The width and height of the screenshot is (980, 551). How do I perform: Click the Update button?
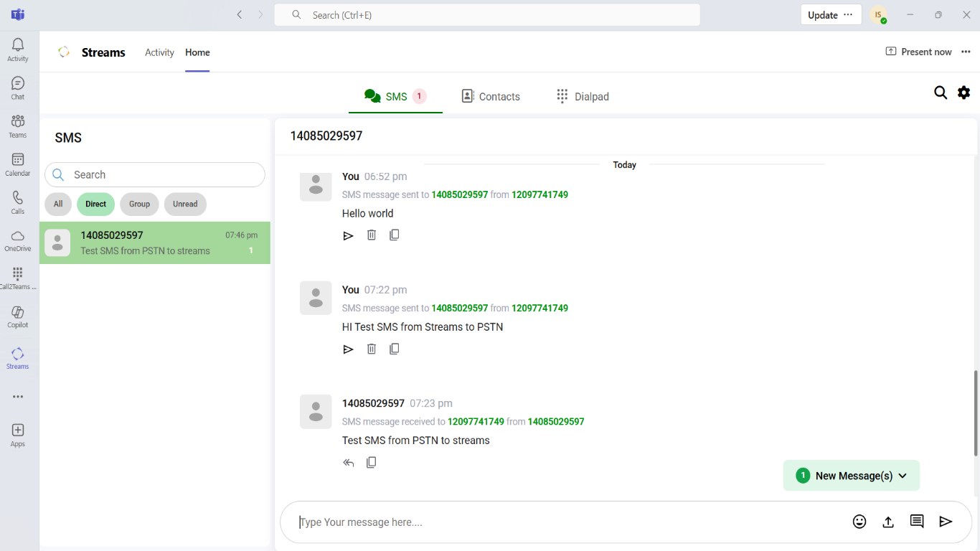822,14
